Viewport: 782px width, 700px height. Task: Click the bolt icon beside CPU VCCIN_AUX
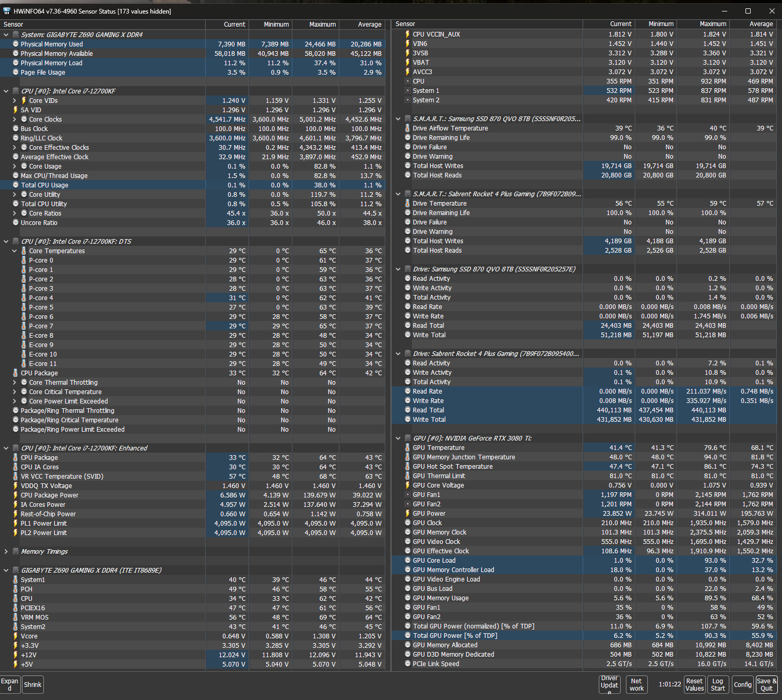point(408,34)
